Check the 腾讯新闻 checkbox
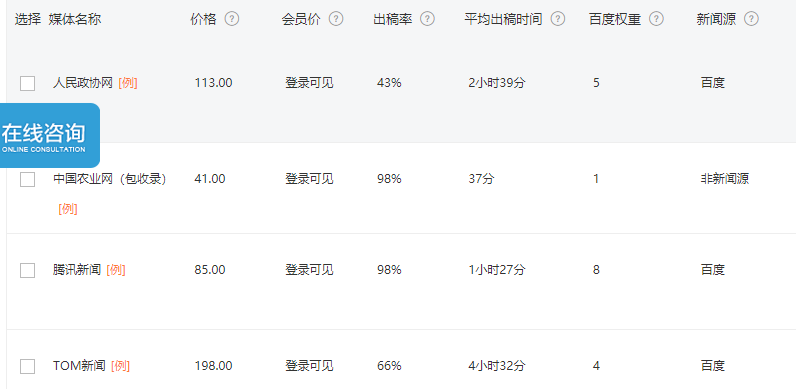This screenshot has height=389, width=796. tap(27, 270)
